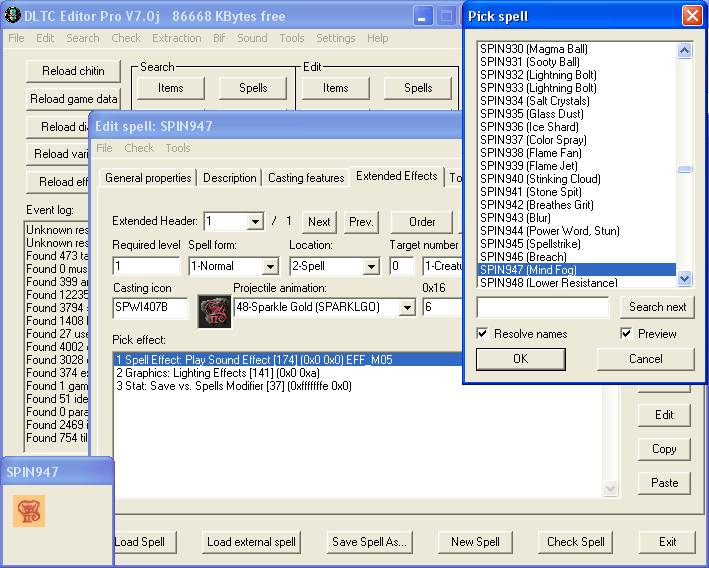The height and width of the screenshot is (568, 709).
Task: Click the spell icon in the SPIN947 preview window
Action: [x=29, y=511]
